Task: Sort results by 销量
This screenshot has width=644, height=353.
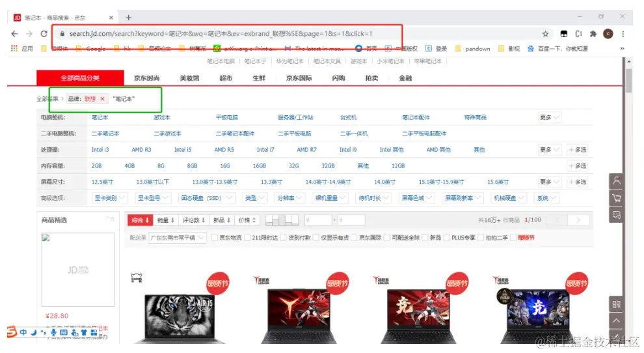Action: (x=165, y=220)
